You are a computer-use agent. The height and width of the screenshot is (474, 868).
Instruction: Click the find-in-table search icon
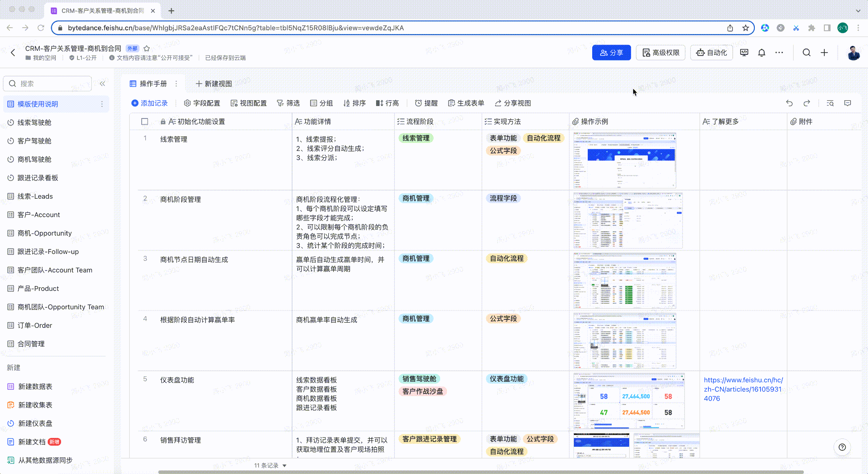[x=830, y=103]
